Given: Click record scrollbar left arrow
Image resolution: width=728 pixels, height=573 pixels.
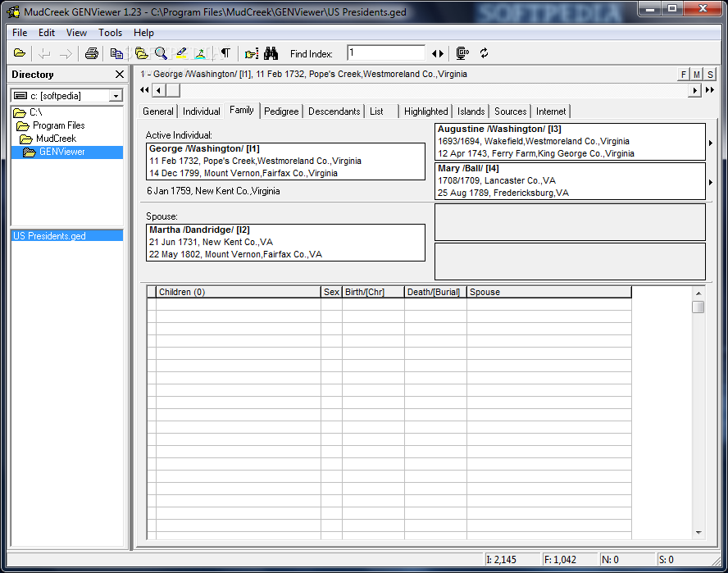Looking at the screenshot, I should 159,90.
